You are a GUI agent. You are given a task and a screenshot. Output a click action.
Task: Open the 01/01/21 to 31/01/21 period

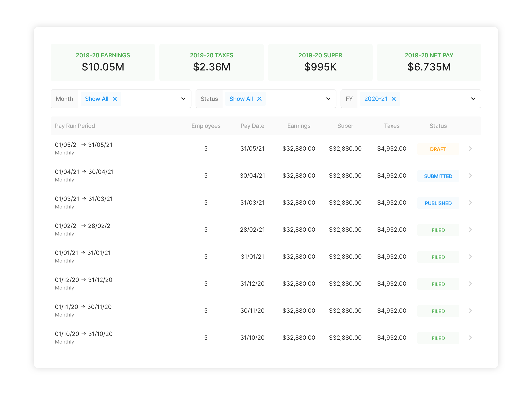click(x=83, y=253)
